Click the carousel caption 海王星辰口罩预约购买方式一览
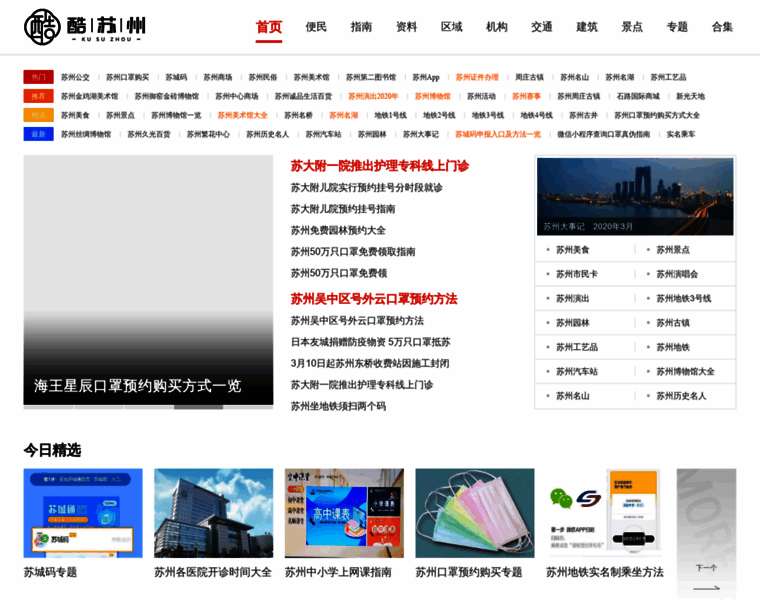Screen dimensions: 760x600 (x=137, y=385)
